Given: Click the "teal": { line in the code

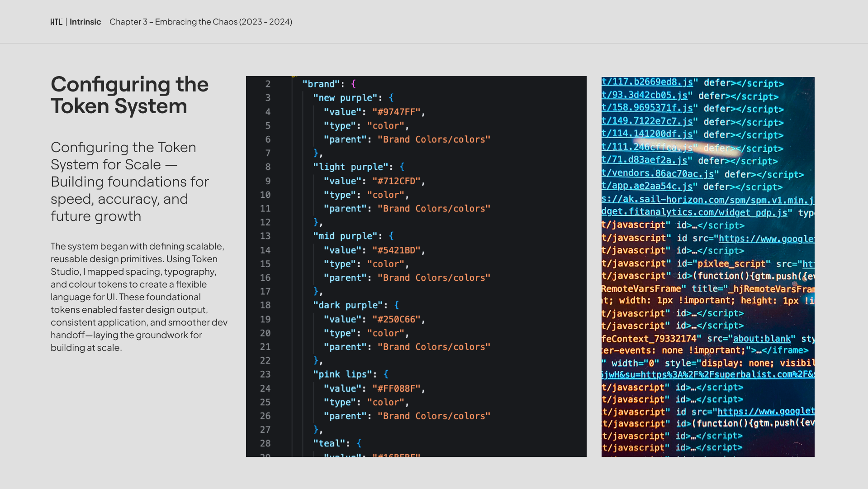Looking at the screenshot, I should (337, 444).
